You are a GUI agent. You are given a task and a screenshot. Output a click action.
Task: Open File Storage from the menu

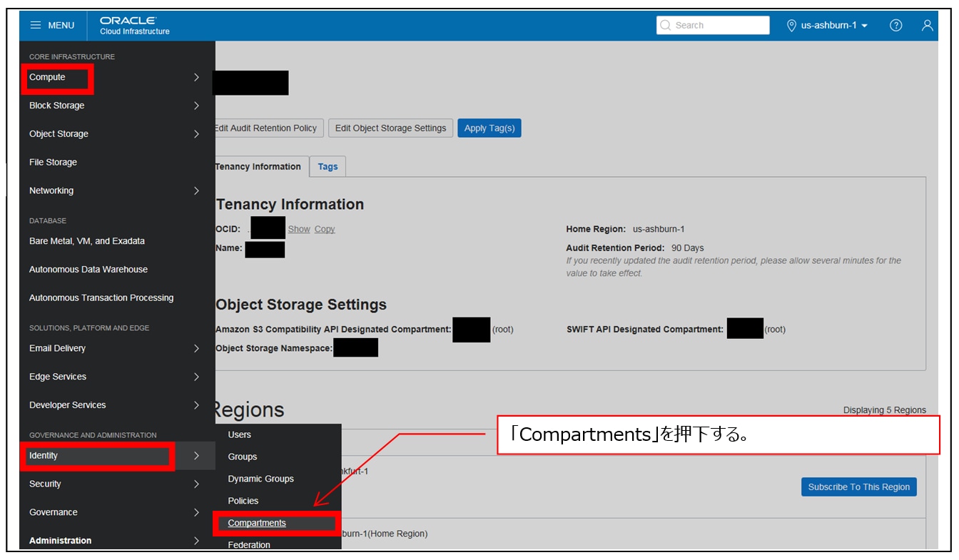[53, 162]
